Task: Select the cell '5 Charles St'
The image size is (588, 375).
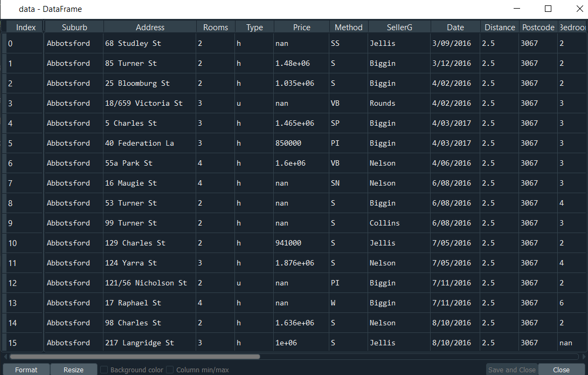Action: click(x=150, y=123)
